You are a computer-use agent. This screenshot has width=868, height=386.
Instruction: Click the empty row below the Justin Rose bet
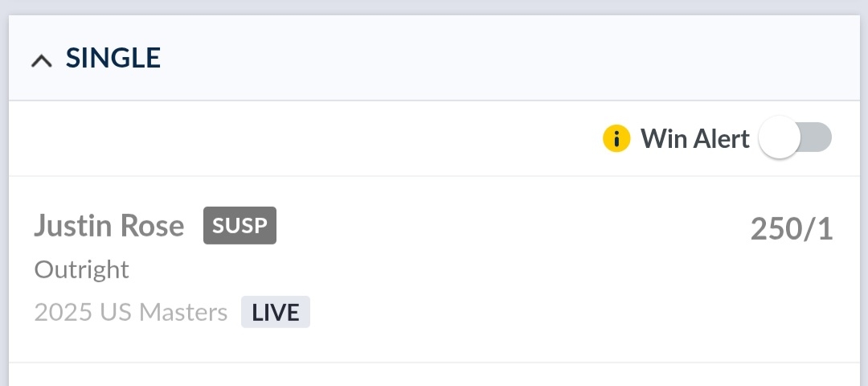(434, 375)
